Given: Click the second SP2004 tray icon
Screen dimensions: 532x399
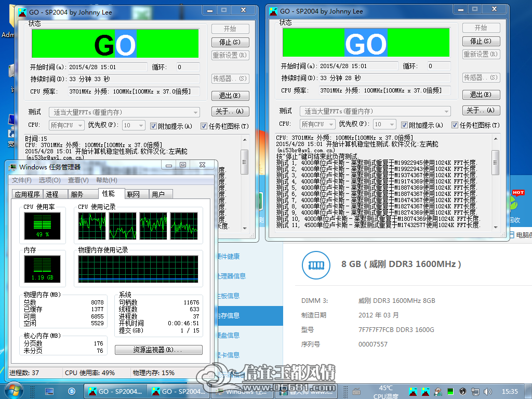Looking at the screenshot, I should [x=425, y=392].
